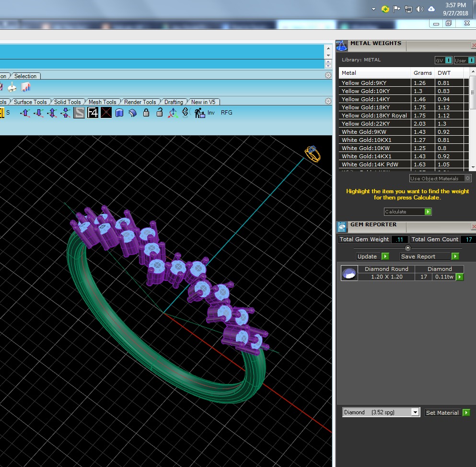Click the move-up arrow construction plane icon
Viewport: 476px width, 467px height.
click(x=25, y=113)
